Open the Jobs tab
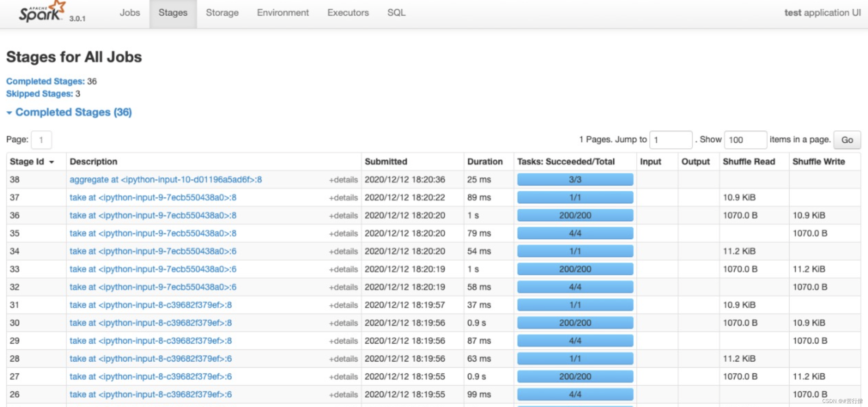The width and height of the screenshot is (868, 407). click(x=130, y=13)
